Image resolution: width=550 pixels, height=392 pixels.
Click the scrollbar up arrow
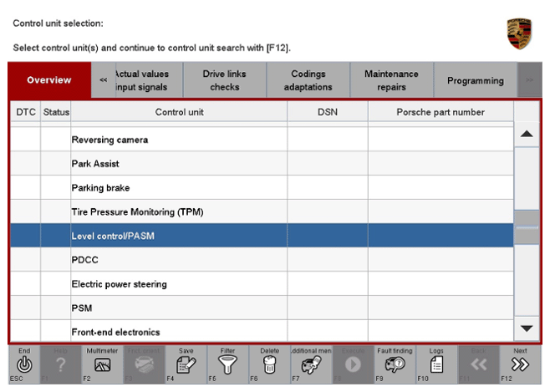pyautogui.click(x=527, y=135)
